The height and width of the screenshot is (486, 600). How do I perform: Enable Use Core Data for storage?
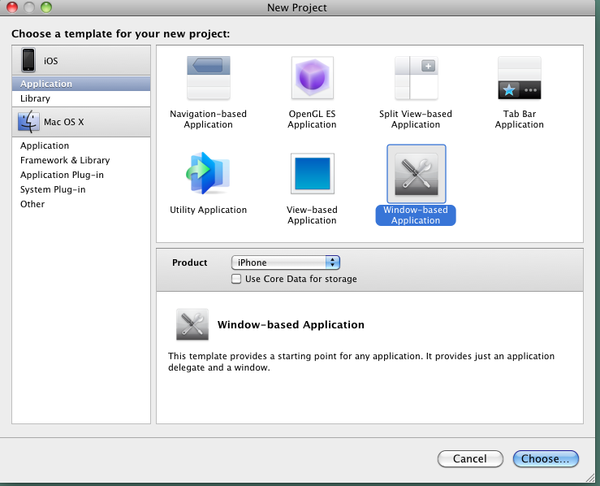point(236,279)
